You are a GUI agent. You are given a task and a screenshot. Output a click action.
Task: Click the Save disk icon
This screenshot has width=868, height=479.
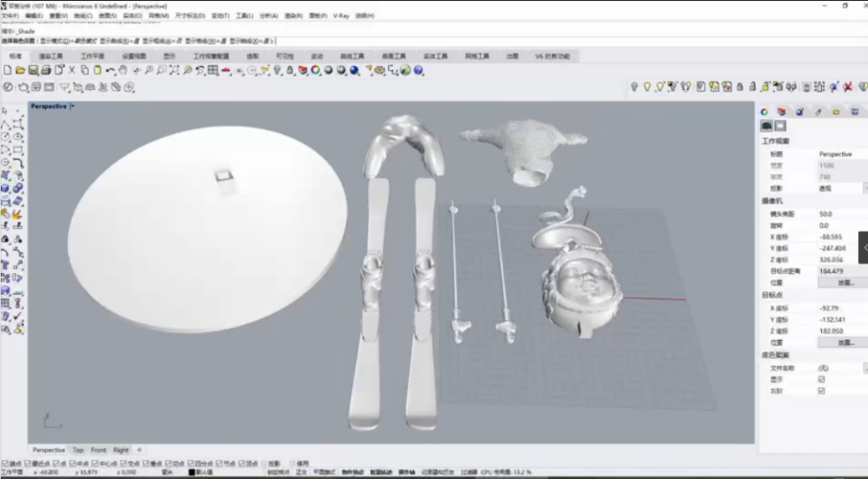coord(33,70)
